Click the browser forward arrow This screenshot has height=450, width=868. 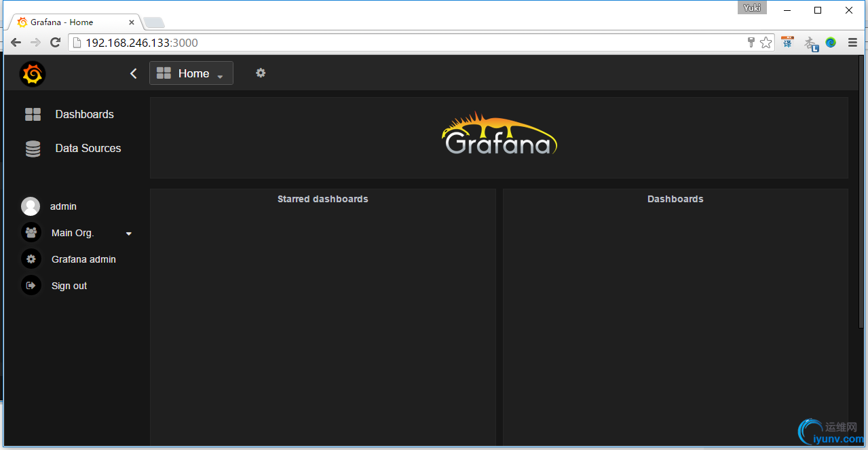click(x=35, y=43)
